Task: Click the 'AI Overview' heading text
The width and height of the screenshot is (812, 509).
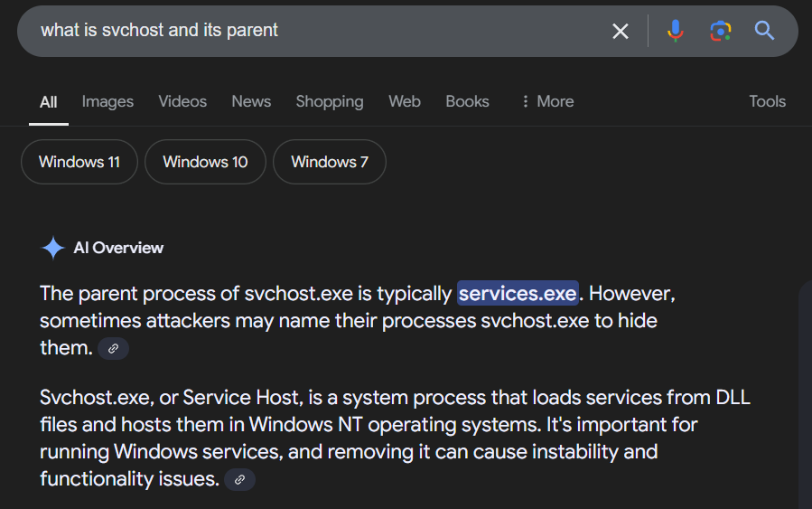Action: (118, 248)
